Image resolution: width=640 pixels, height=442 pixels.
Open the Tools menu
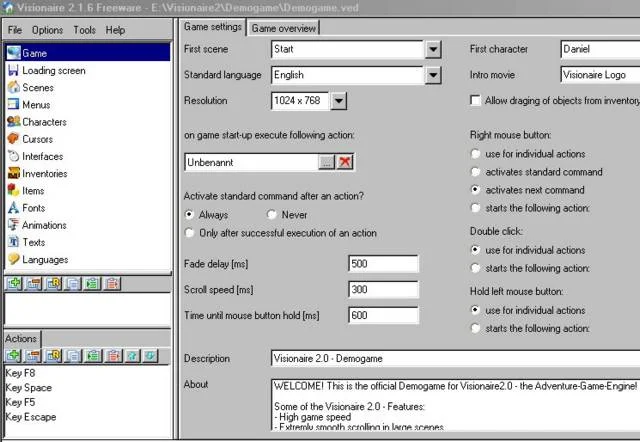coord(84,30)
